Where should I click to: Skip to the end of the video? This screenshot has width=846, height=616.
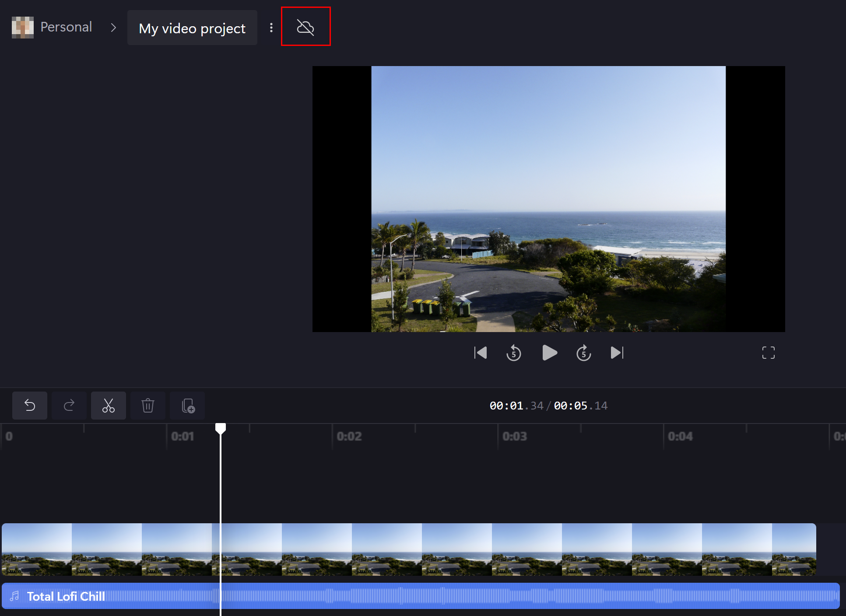click(x=617, y=353)
